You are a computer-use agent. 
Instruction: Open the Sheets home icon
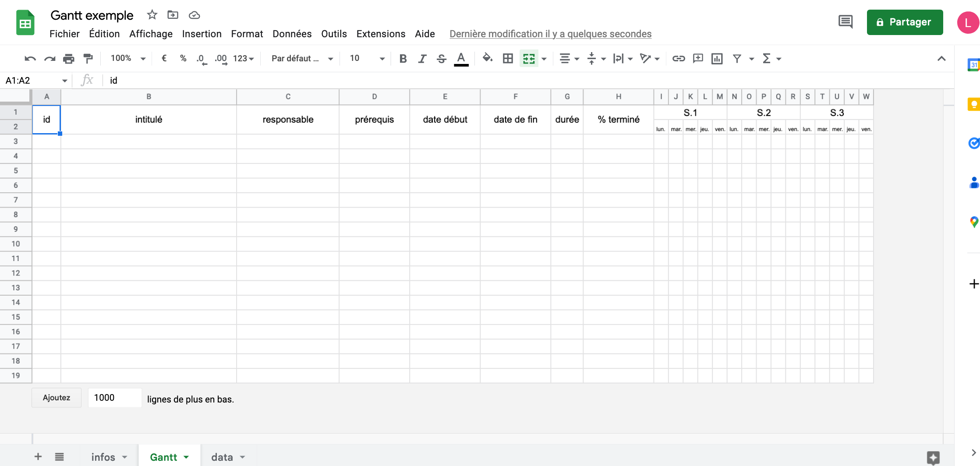25,22
